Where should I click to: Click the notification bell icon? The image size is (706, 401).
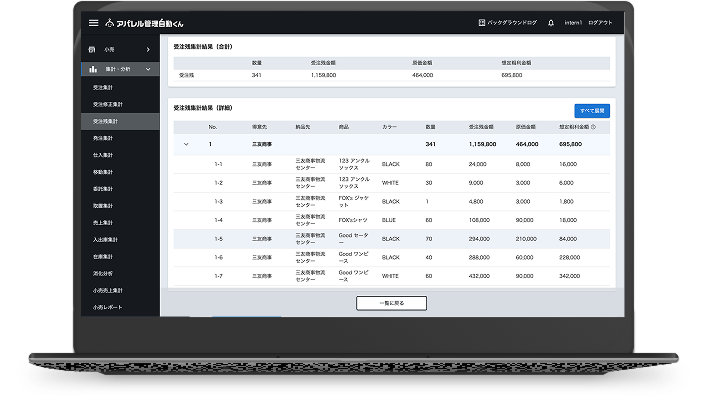[551, 22]
